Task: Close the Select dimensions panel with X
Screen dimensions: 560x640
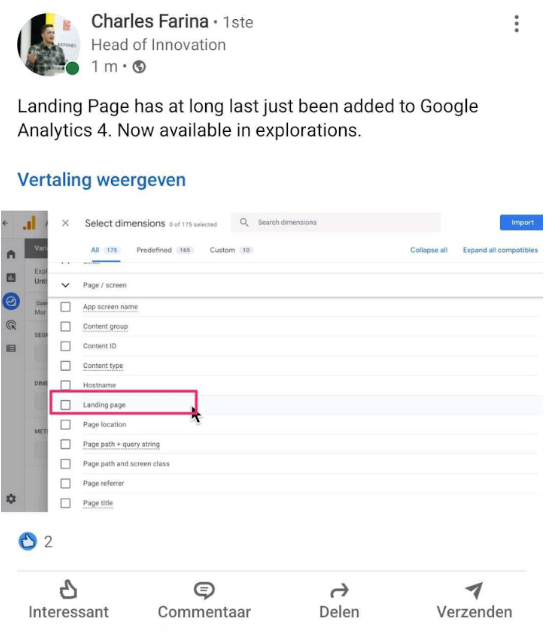Action: point(65,223)
